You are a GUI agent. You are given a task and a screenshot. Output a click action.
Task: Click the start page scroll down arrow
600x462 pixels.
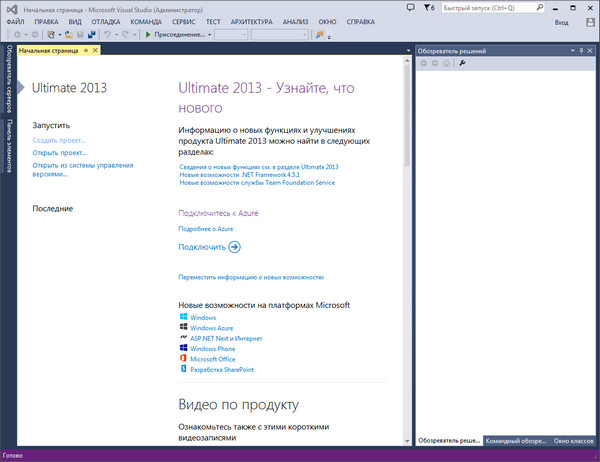pyautogui.click(x=407, y=441)
